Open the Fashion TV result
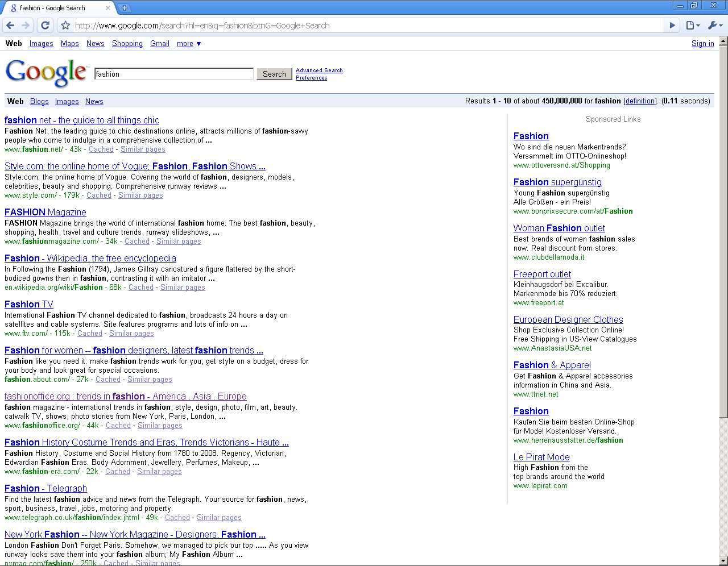728x566 pixels. pos(29,304)
